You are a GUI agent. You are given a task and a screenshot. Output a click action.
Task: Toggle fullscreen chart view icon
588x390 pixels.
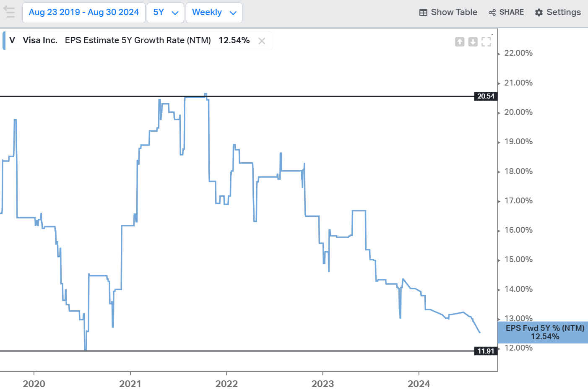[x=486, y=42]
